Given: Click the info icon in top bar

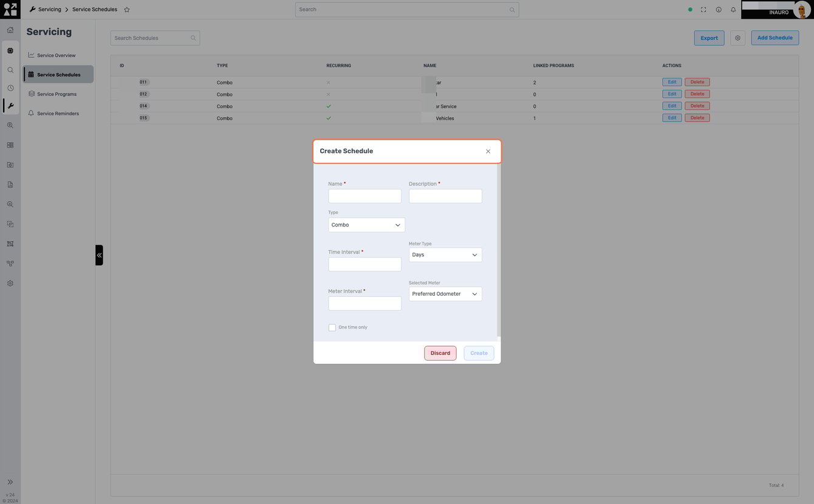Looking at the screenshot, I should (x=719, y=10).
